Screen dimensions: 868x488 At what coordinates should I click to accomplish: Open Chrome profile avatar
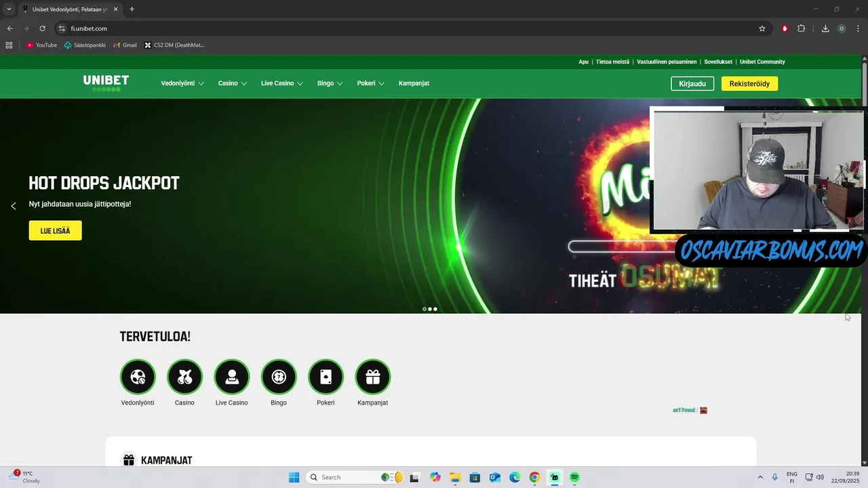(842, 28)
